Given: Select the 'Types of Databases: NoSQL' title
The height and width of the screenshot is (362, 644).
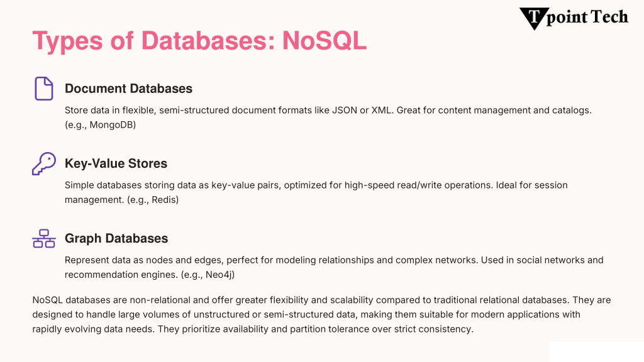Looking at the screenshot, I should coord(199,41).
